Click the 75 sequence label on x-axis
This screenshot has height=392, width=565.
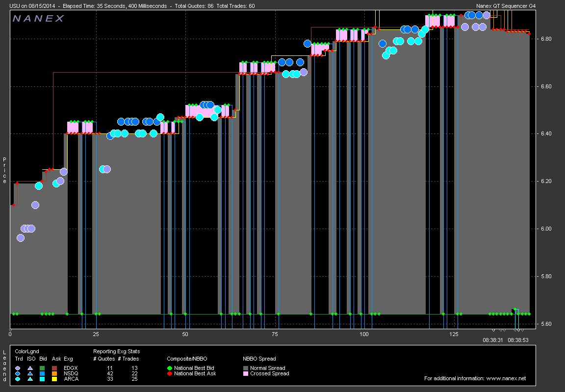pyautogui.click(x=275, y=335)
